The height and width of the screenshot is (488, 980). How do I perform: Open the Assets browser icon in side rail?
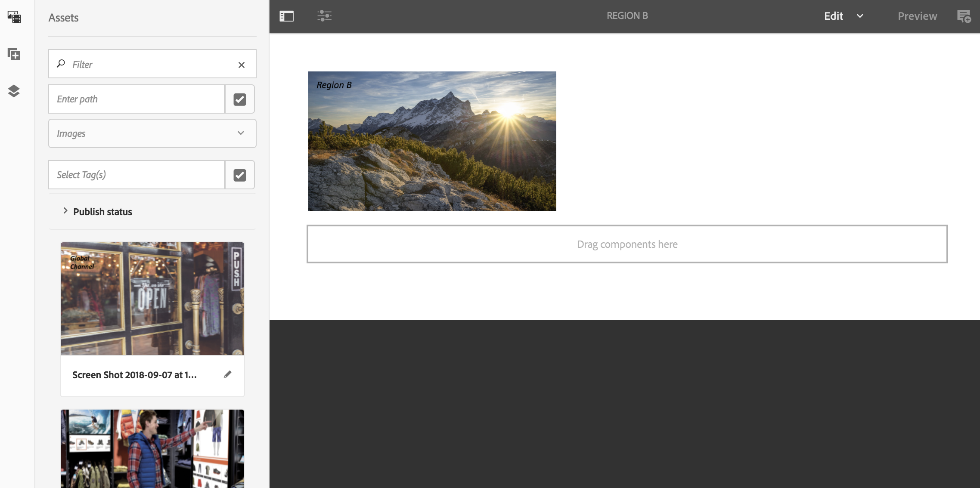click(x=14, y=17)
